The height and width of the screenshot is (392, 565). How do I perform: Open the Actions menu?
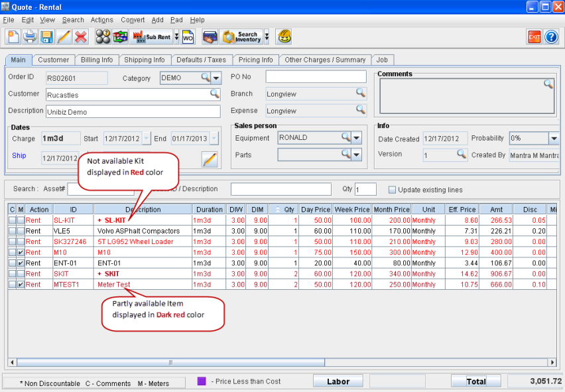coord(101,20)
